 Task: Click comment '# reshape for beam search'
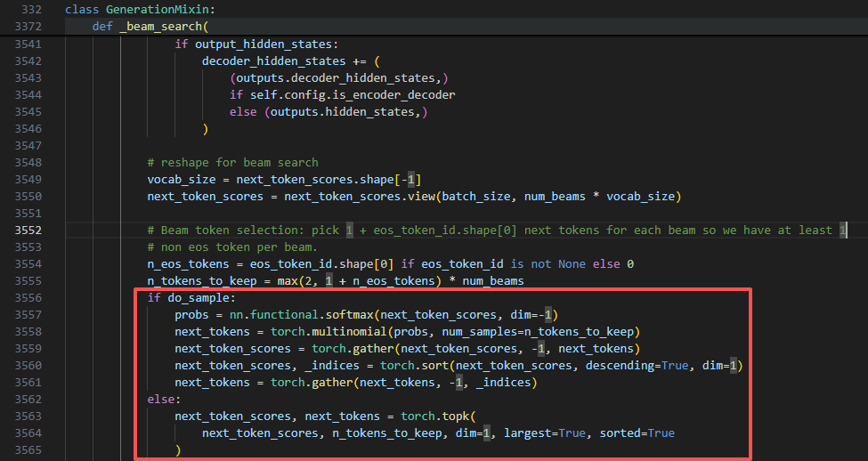pyautogui.click(x=232, y=162)
